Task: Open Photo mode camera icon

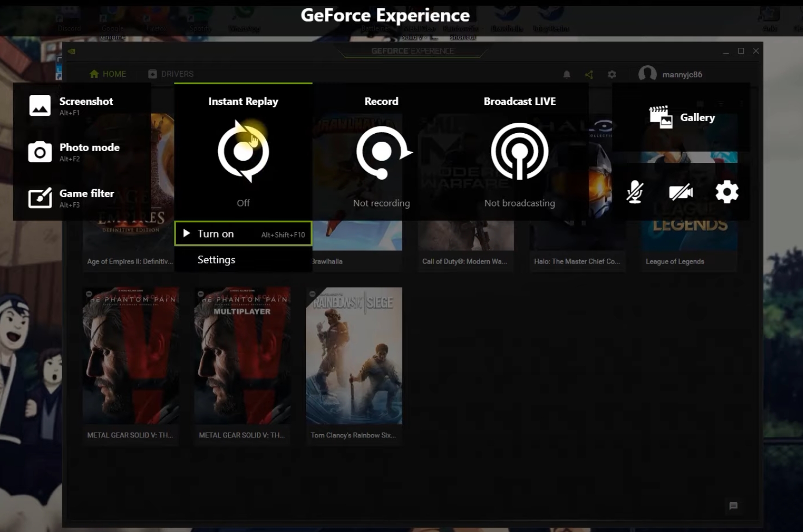Action: click(40, 152)
